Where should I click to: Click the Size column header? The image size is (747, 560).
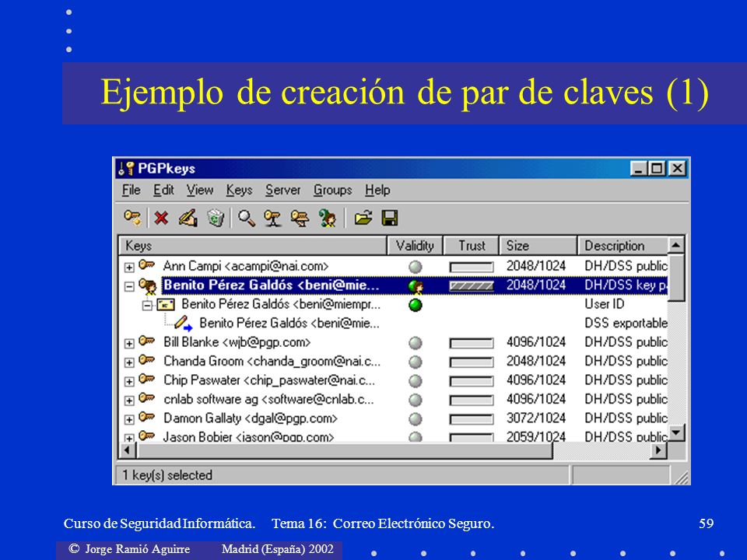538,246
